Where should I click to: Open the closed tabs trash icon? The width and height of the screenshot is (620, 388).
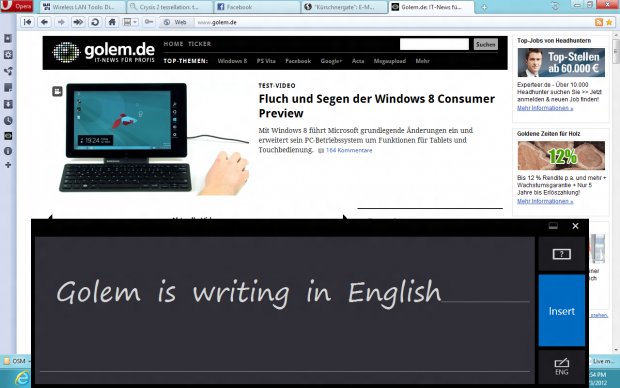[x=555, y=6]
